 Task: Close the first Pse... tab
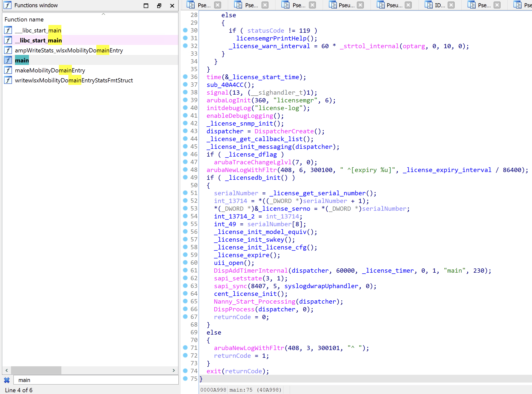point(218,5)
